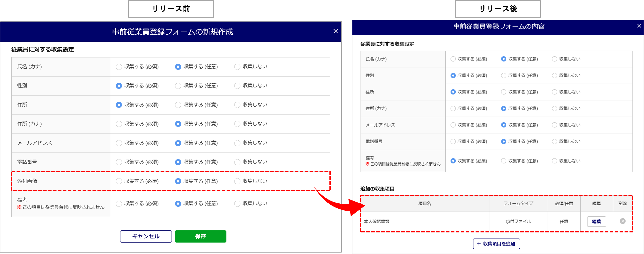Select 収集する (必須) for メールアドレス in left dialog

pyautogui.click(x=119, y=143)
